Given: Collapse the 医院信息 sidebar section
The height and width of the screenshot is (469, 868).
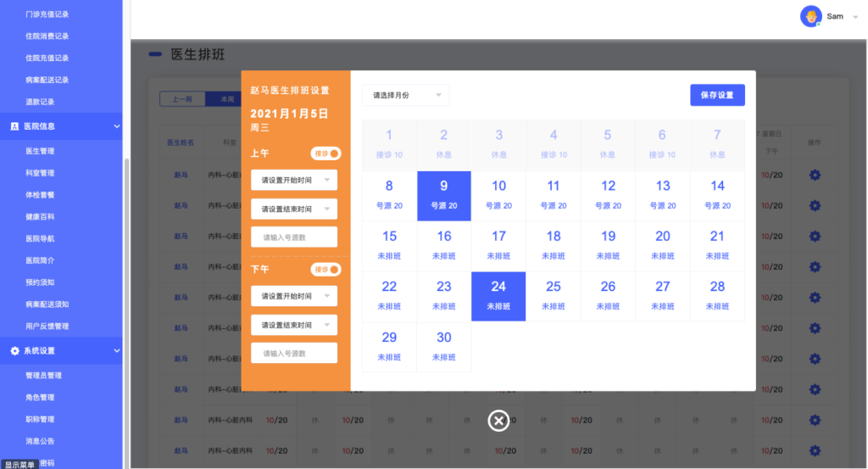Looking at the screenshot, I should (117, 126).
